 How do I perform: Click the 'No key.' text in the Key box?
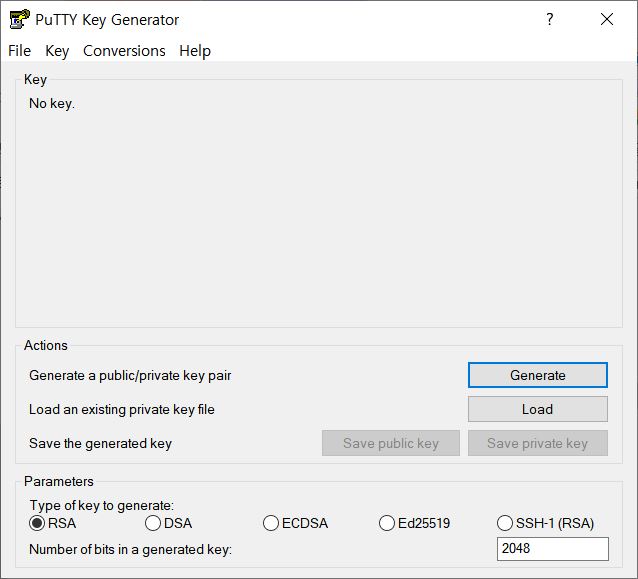(52, 103)
